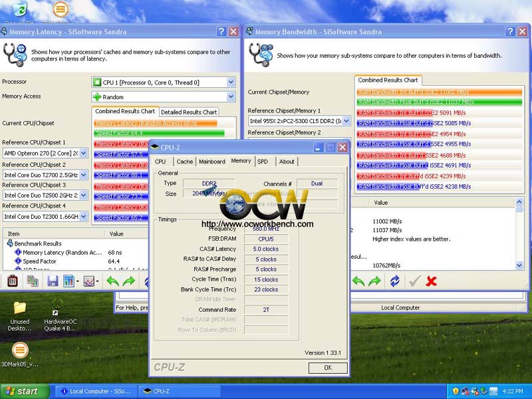This screenshot has width=532, height=399.
Task: Go forward with Memory Bandwidth green right arrow
Action: point(375,281)
